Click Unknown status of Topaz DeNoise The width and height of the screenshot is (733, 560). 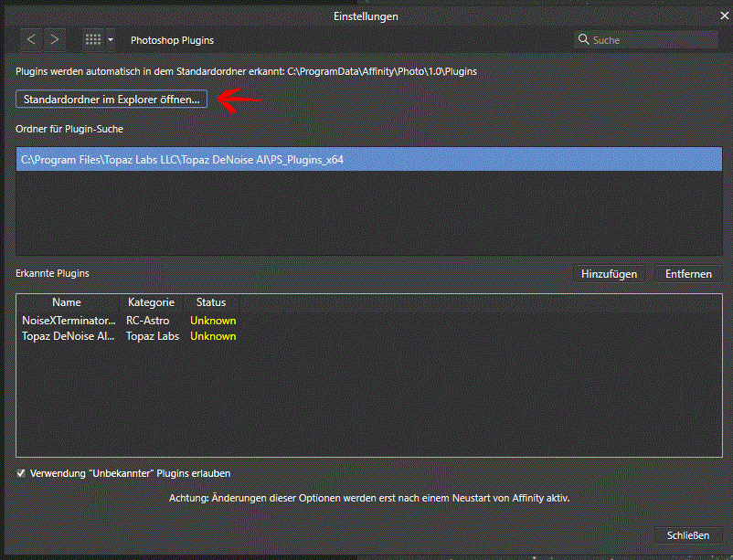[x=213, y=336]
